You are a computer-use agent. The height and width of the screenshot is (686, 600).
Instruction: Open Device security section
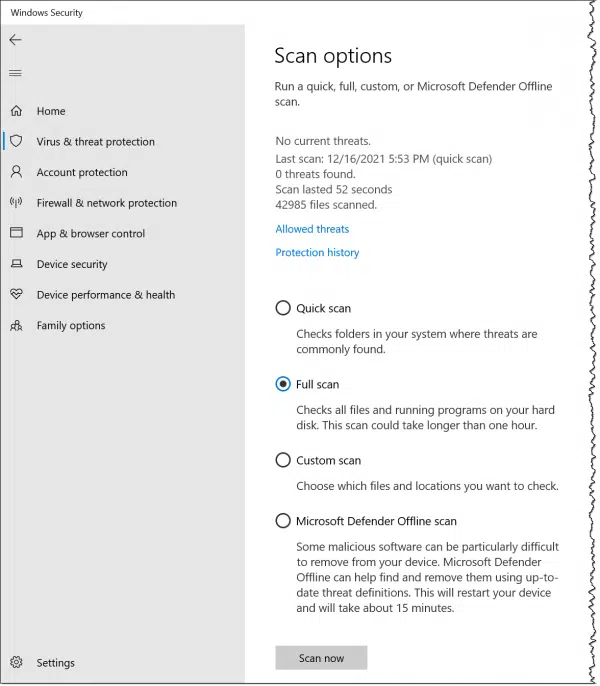point(72,264)
